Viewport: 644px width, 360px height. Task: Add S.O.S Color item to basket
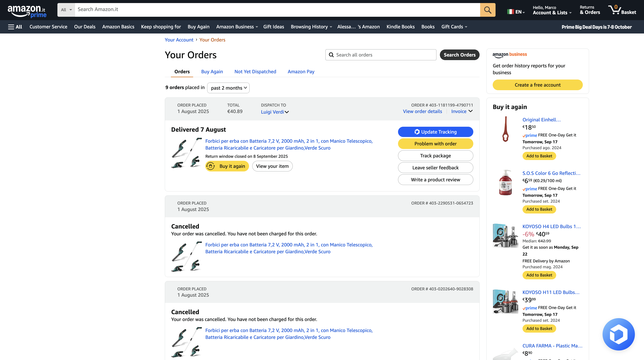pyautogui.click(x=539, y=209)
